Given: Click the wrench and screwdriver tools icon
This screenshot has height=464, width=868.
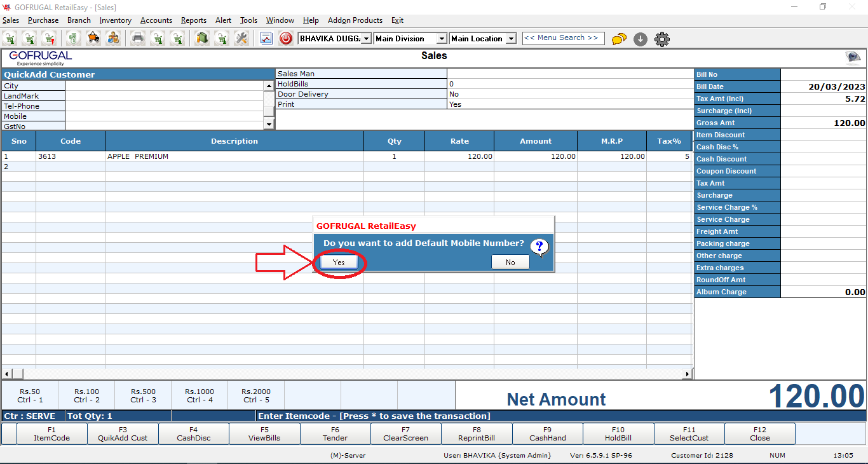Looking at the screenshot, I should coord(241,38).
